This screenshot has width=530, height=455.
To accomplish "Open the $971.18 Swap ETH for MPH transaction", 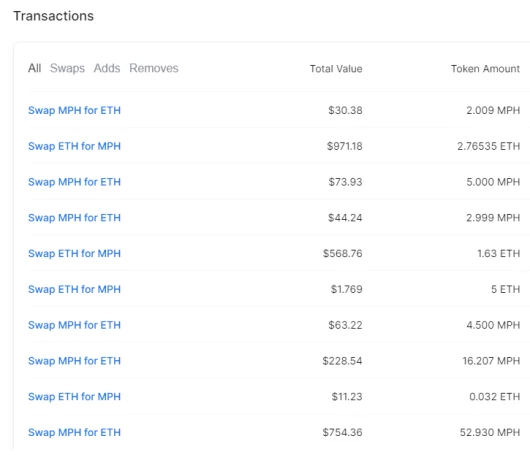I will (x=74, y=146).
